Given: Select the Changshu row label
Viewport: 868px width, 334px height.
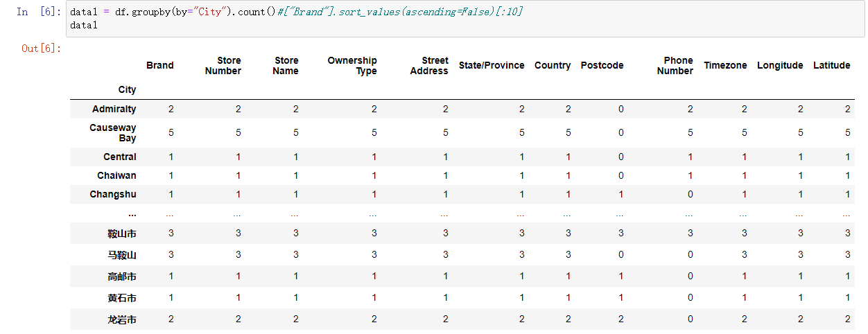Looking at the screenshot, I should [x=113, y=194].
